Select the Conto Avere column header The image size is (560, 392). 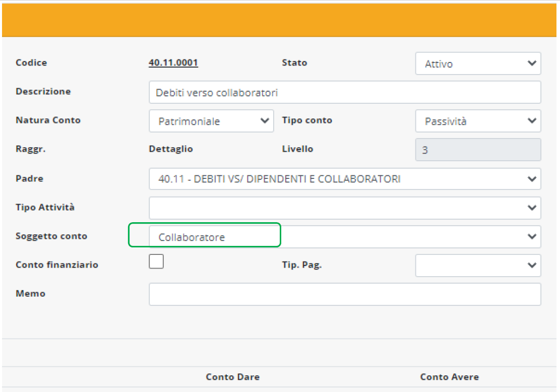pos(449,377)
